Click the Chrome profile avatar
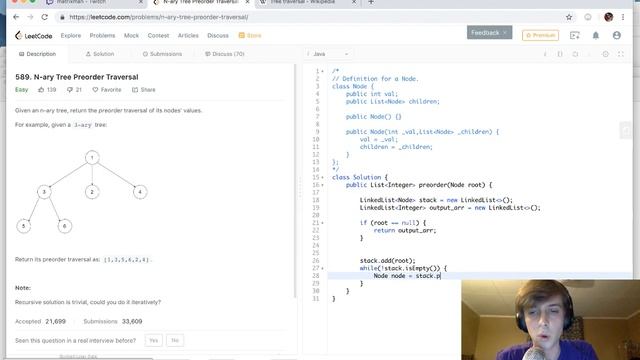The image size is (640, 360). click(609, 17)
